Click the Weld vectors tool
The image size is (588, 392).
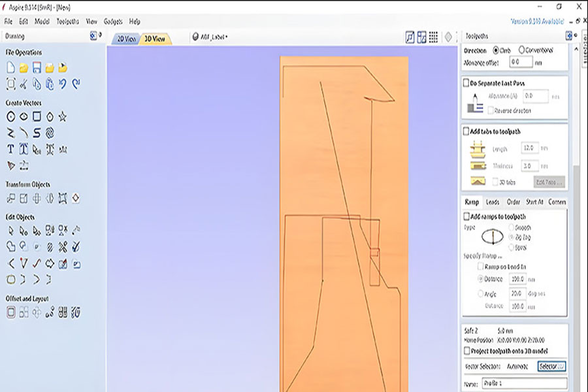pyautogui.click(x=11, y=246)
